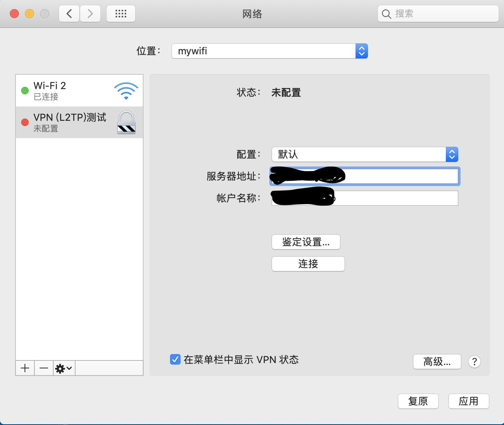The image size is (504, 425).
Task: Show all preferences grid icon
Action: click(121, 14)
